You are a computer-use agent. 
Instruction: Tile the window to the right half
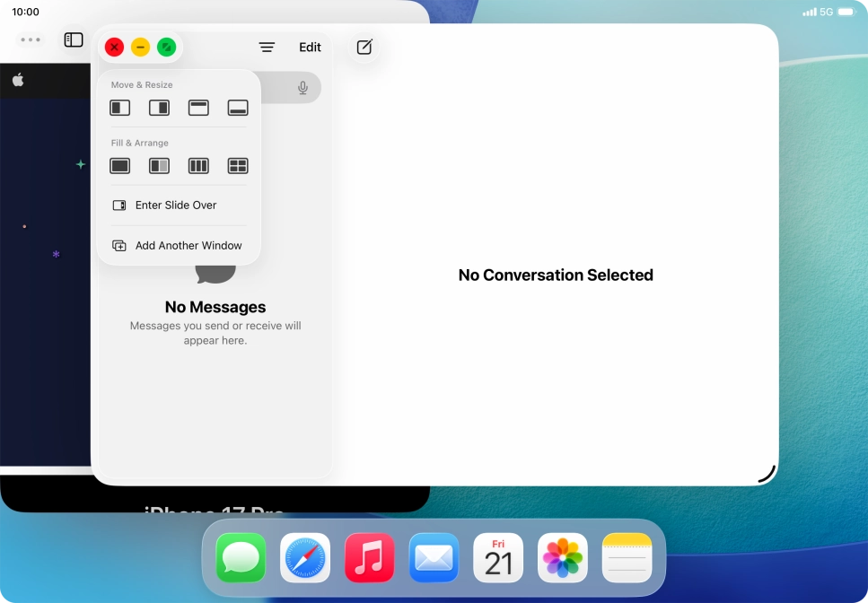coord(159,107)
